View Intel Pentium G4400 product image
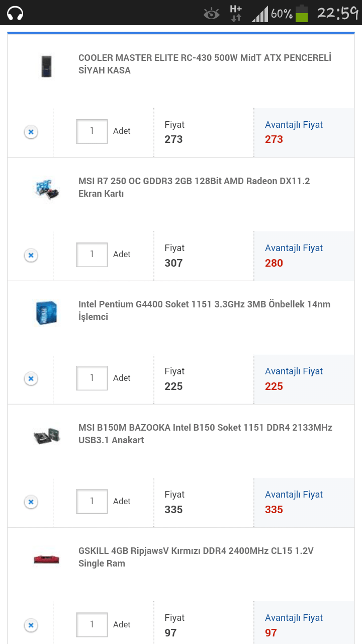The height and width of the screenshot is (644, 362). [46, 311]
